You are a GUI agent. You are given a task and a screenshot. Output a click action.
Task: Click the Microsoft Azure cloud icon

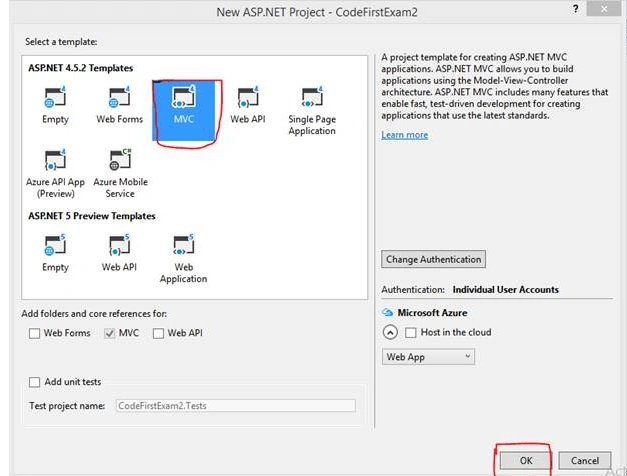[387, 312]
